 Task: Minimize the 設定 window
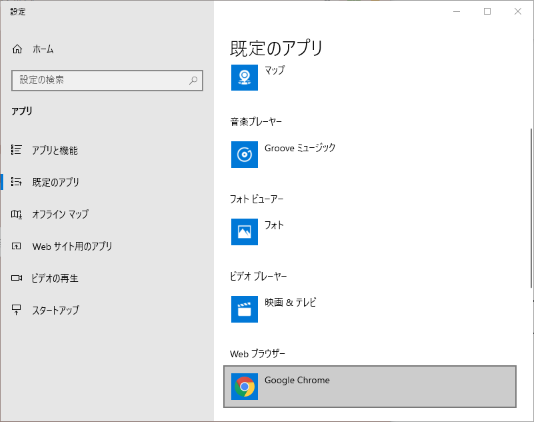click(x=457, y=12)
